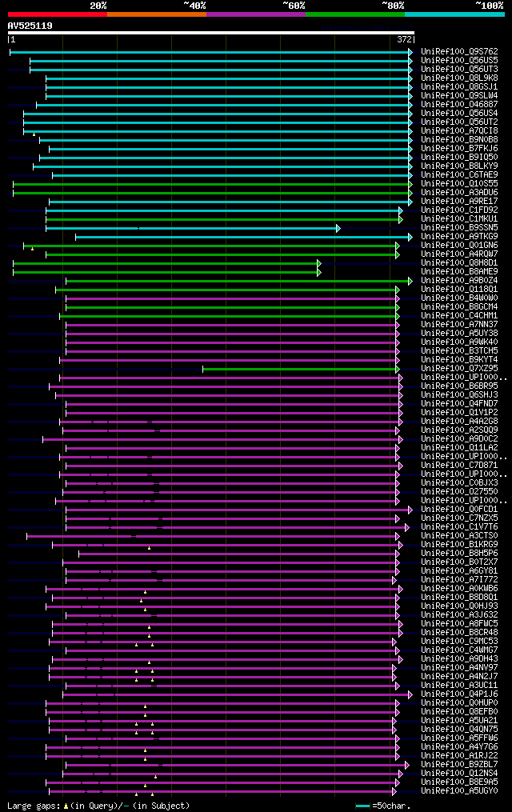Select the UniRef100_Q4FND7 label
Image resolution: width=512 pixels, height=812 pixels.
[460, 404]
